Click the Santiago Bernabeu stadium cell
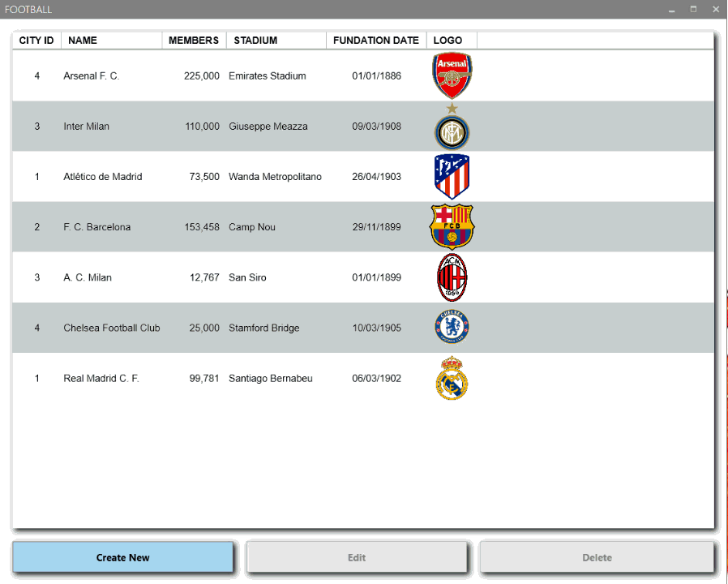The width and height of the screenshot is (728, 584). tap(270, 378)
